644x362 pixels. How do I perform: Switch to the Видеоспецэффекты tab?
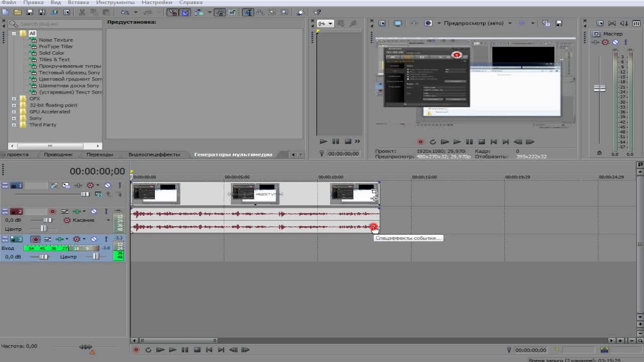coord(154,154)
